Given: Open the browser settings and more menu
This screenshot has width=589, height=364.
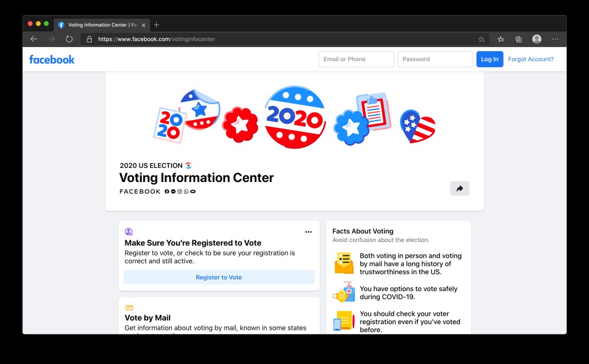Looking at the screenshot, I should [x=555, y=39].
